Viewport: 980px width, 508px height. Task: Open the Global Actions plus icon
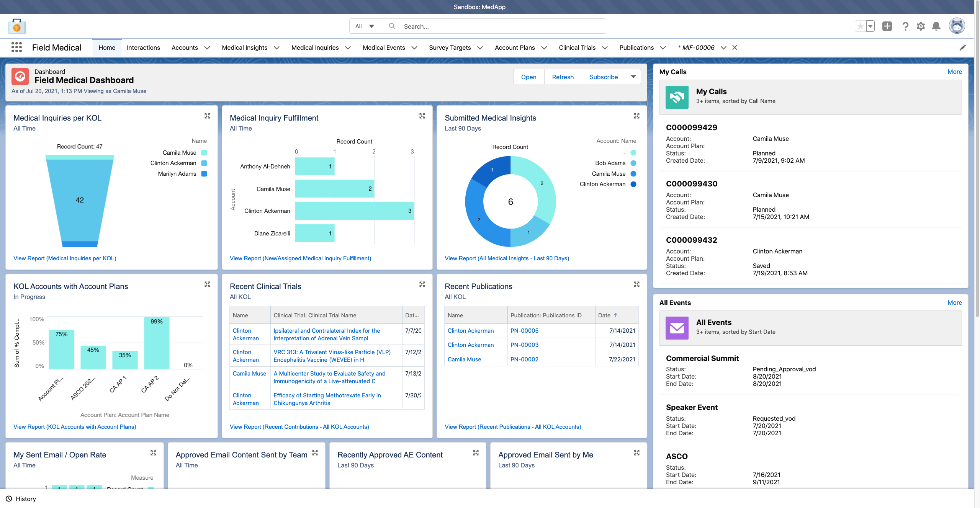click(887, 26)
